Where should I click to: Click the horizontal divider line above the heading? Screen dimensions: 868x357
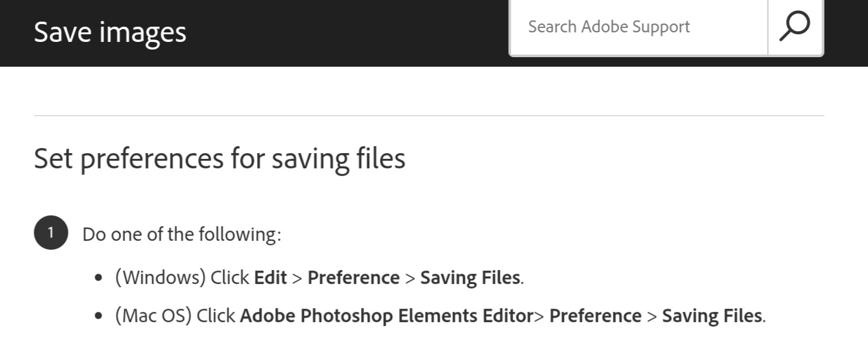click(x=429, y=116)
